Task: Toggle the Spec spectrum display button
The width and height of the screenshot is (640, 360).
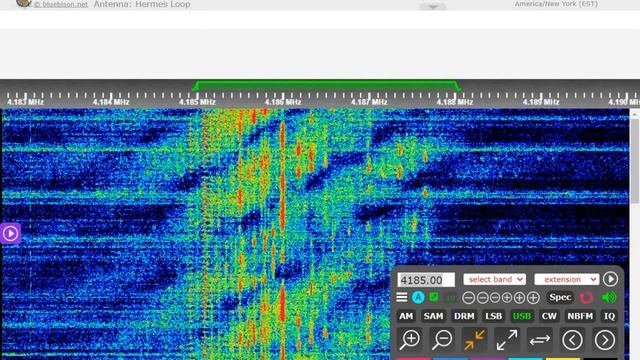Action: (560, 298)
